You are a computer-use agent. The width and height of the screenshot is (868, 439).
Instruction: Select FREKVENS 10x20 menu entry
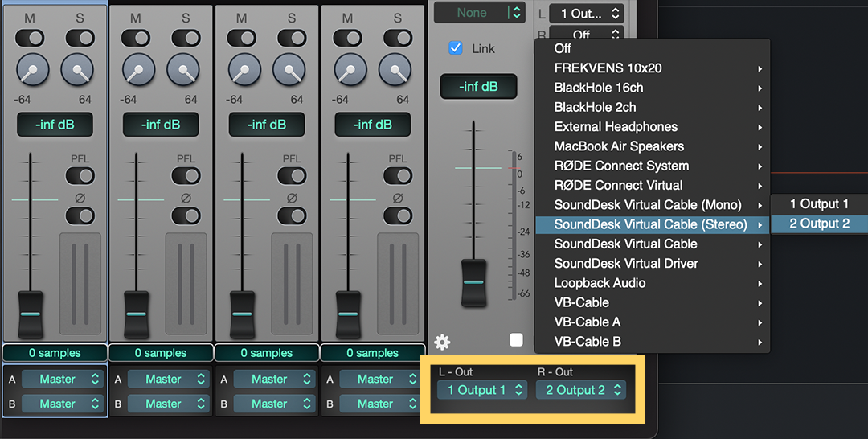pos(652,68)
